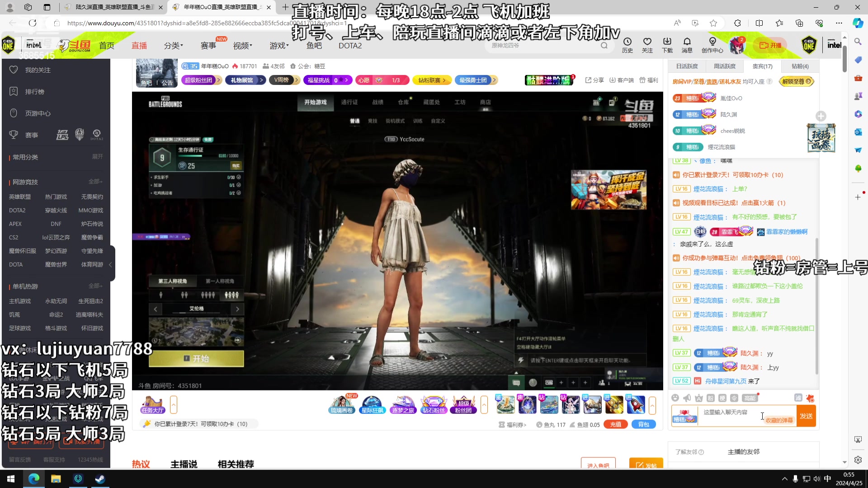Click the 开播 start streaming button

(770, 45)
